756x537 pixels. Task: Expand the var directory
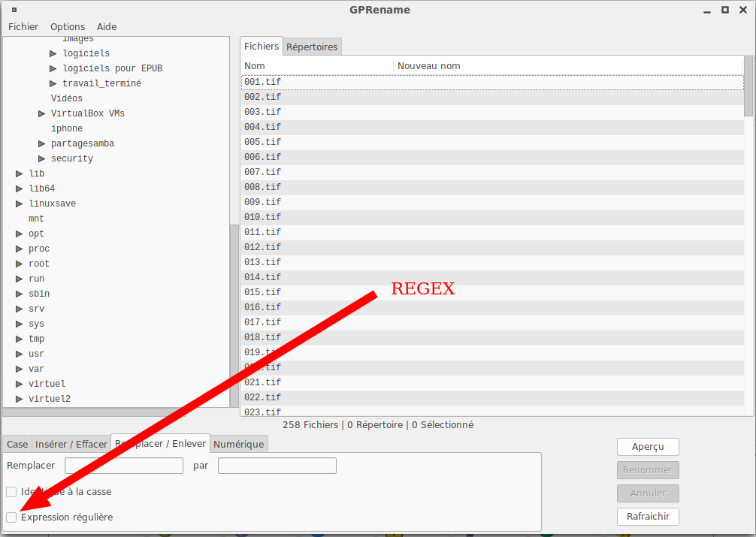[x=20, y=369]
